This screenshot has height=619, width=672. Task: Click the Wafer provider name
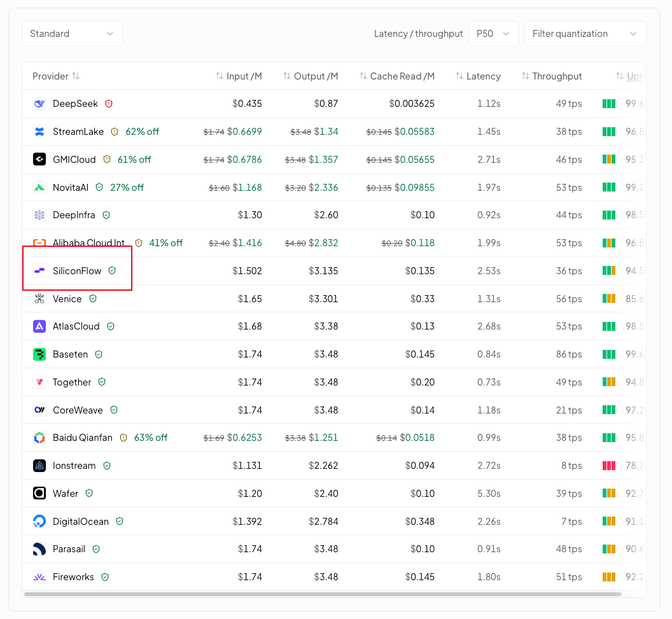point(66,494)
